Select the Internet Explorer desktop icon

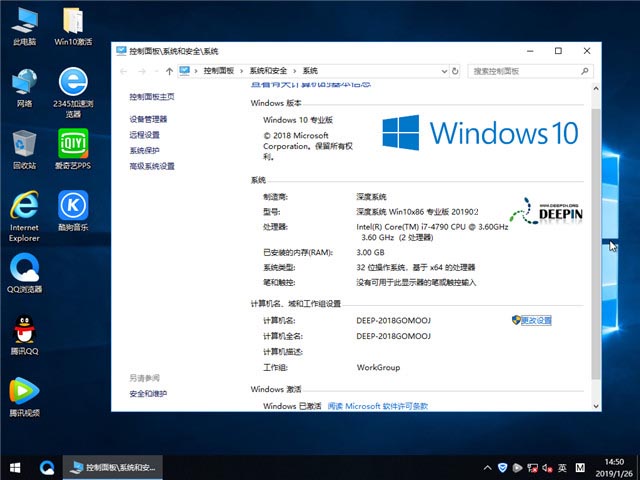[x=24, y=216]
